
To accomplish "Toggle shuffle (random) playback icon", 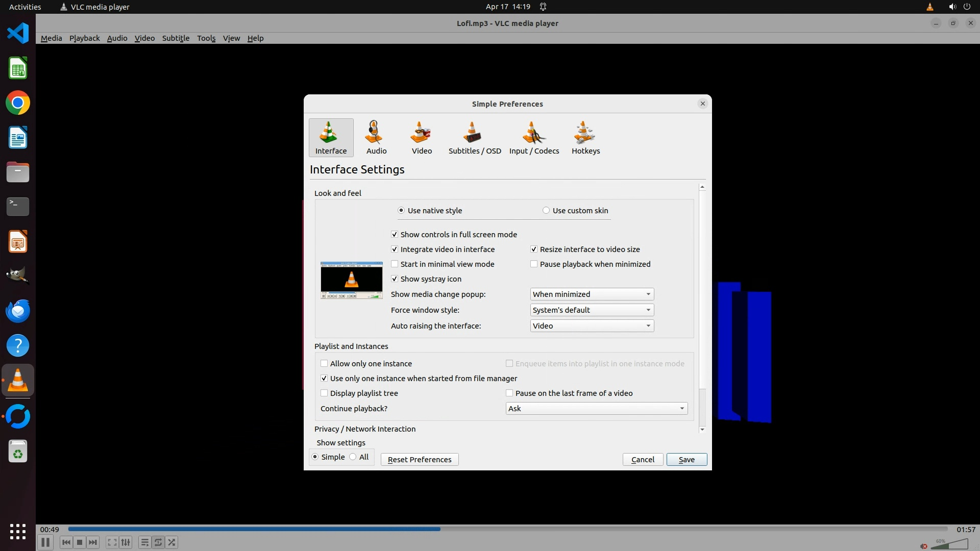I will point(172,542).
